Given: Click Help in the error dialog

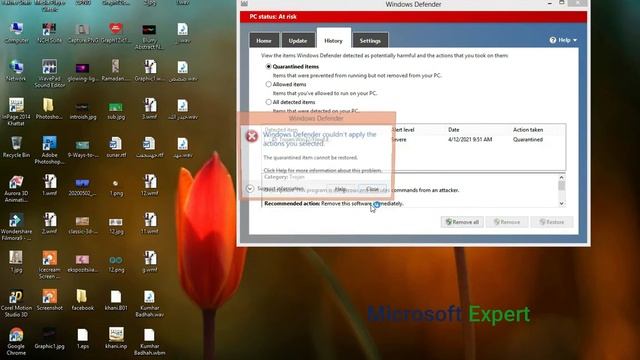Looking at the screenshot, I should tap(340, 189).
